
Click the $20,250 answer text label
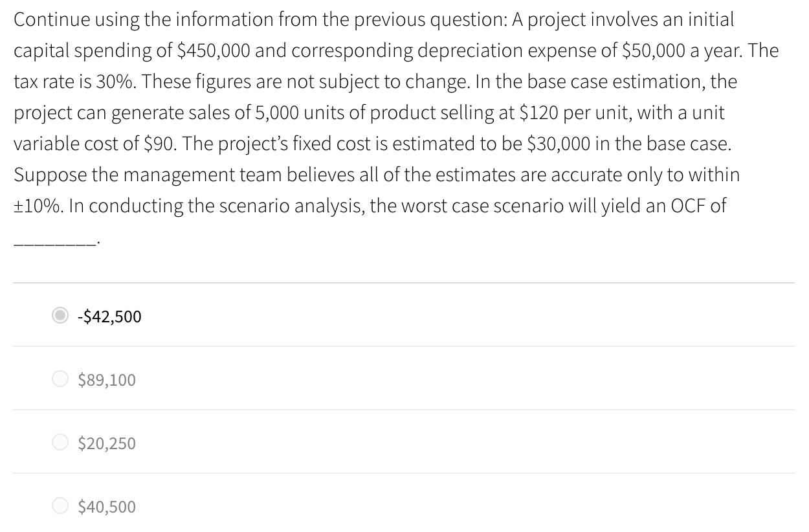(x=105, y=443)
